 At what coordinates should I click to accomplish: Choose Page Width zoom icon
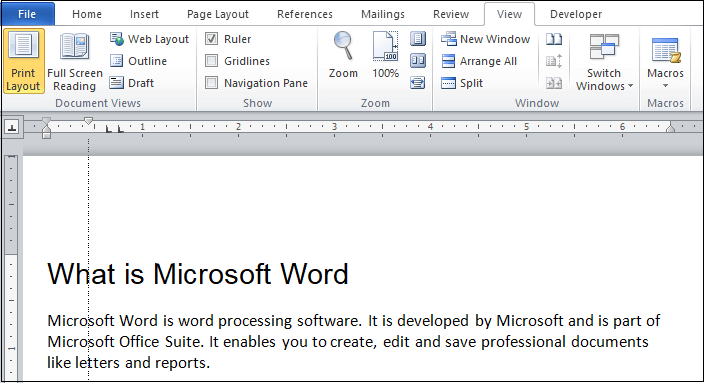[x=418, y=83]
